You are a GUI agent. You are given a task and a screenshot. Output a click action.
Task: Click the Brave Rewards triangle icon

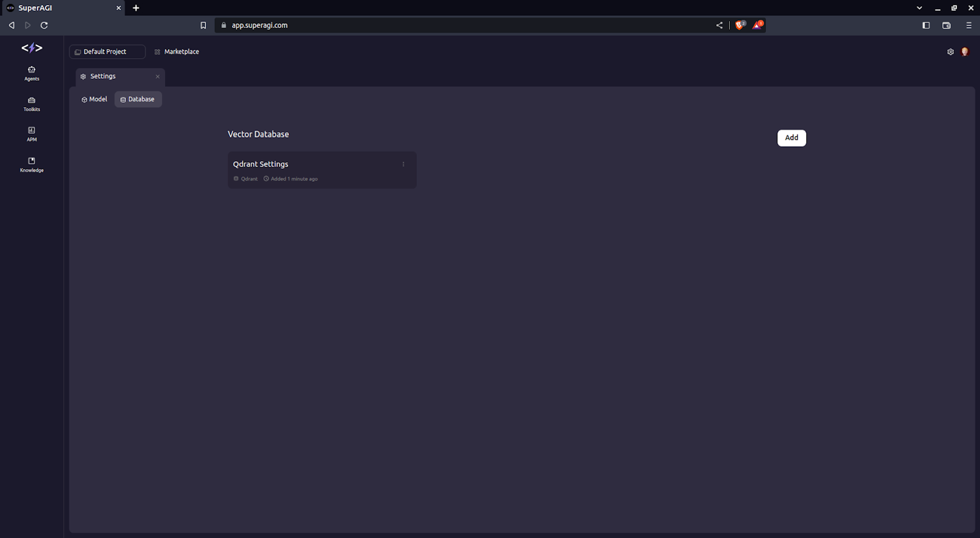pos(757,25)
